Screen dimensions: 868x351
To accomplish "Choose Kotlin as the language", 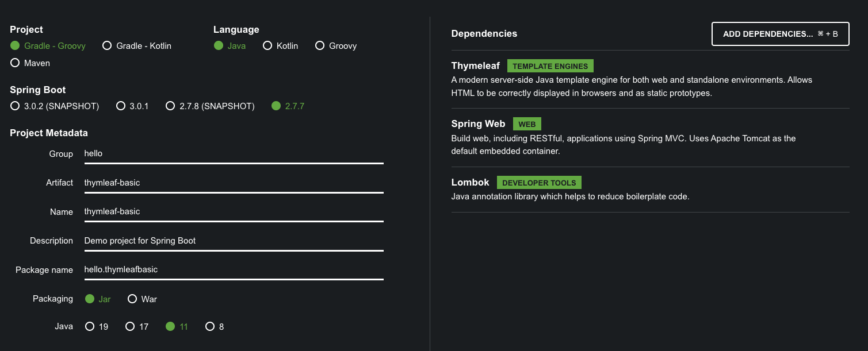I will (281, 46).
